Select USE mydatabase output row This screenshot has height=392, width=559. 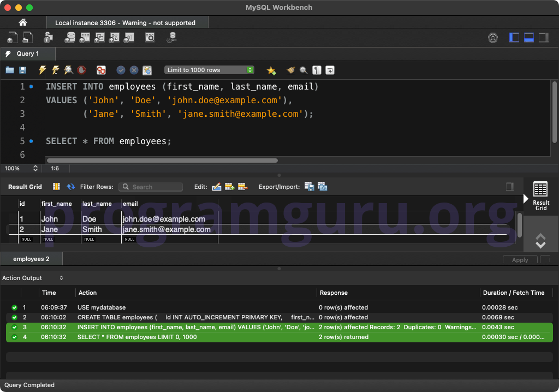coord(279,307)
